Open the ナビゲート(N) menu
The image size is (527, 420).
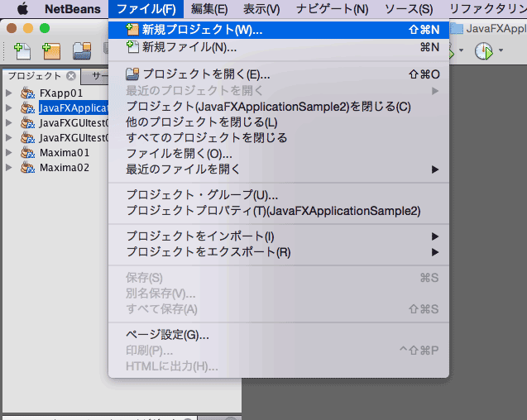332,9
